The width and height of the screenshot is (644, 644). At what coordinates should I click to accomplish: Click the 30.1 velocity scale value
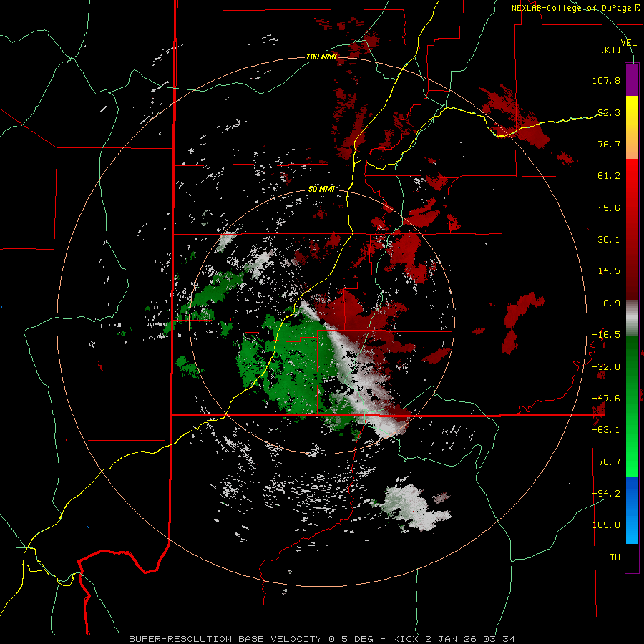[609, 240]
